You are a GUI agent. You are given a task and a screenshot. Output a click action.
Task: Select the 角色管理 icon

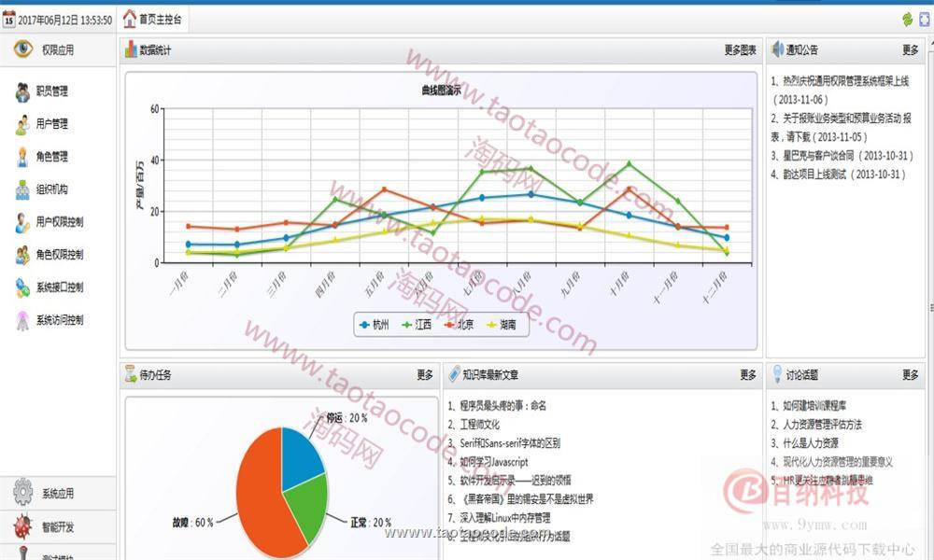pyautogui.click(x=22, y=157)
